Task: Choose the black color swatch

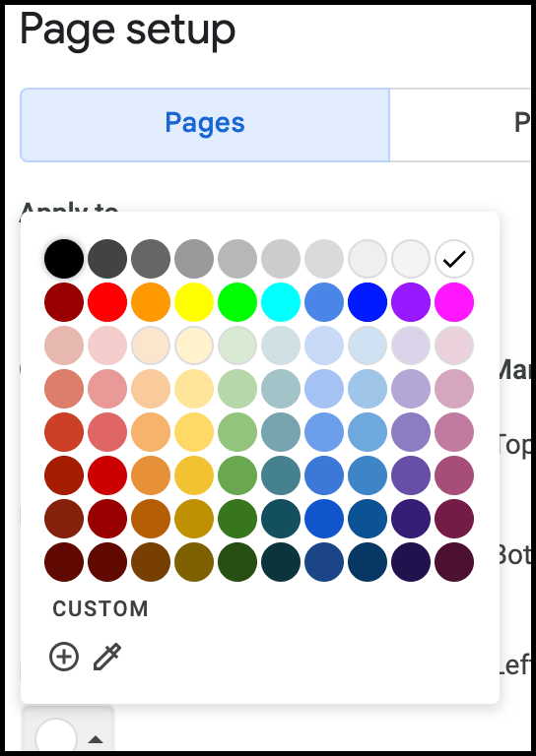Action: [64, 259]
